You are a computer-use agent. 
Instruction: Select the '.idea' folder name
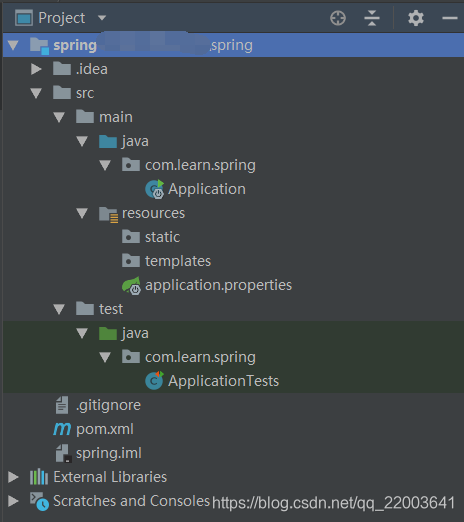pyautogui.click(x=92, y=69)
